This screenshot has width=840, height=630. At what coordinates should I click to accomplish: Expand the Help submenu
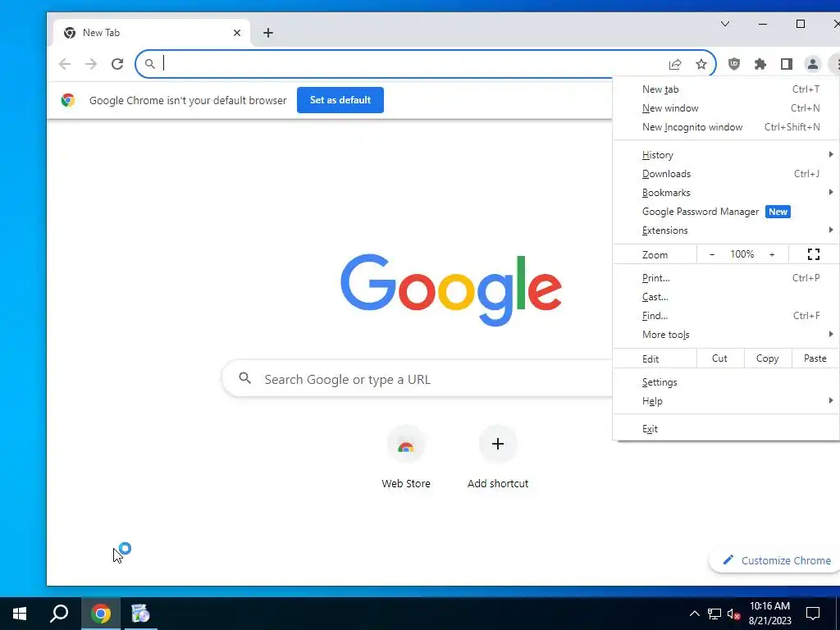point(726,401)
